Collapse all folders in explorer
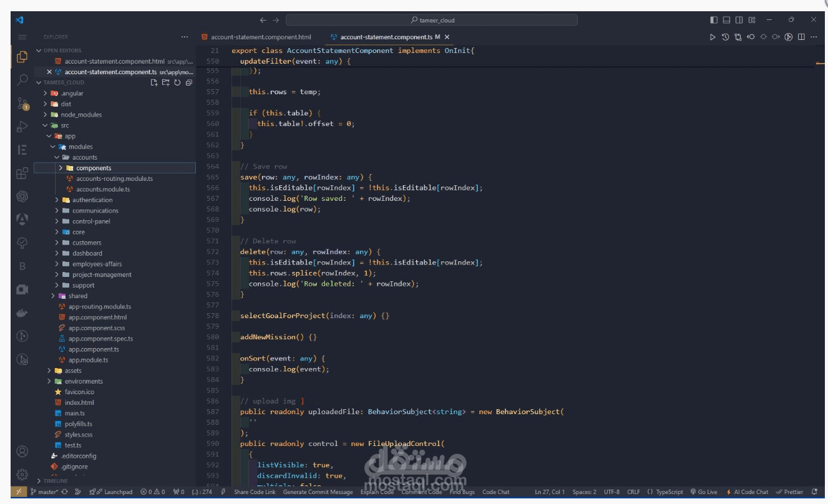Image resolution: width=828 pixels, height=504 pixels. coord(188,82)
